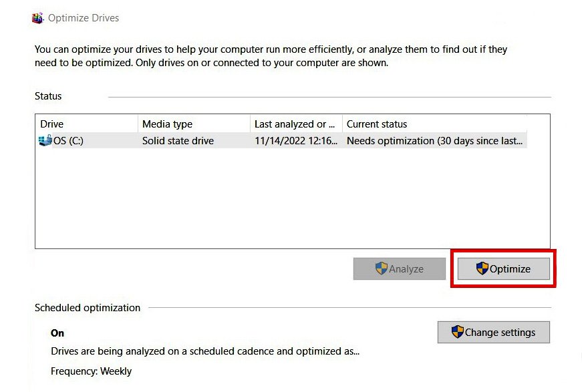
Task: Sort by the Drive column header
Action: [52, 124]
